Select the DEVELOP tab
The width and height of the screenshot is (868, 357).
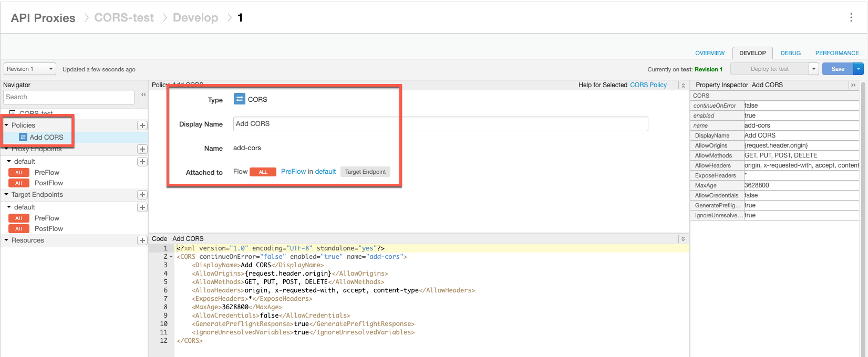[752, 53]
